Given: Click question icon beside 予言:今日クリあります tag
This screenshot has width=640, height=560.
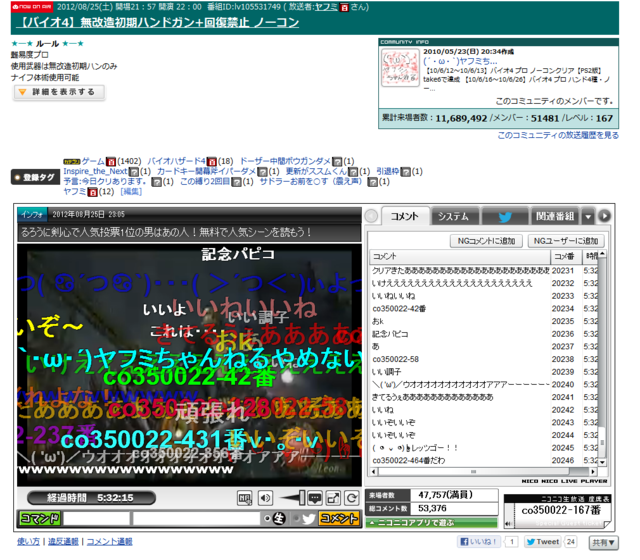Looking at the screenshot, I should 156,182.
